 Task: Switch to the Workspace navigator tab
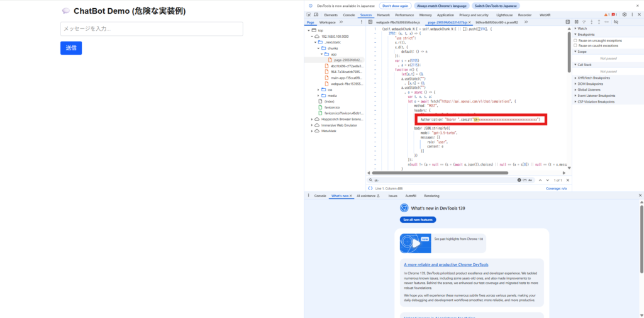pos(327,22)
